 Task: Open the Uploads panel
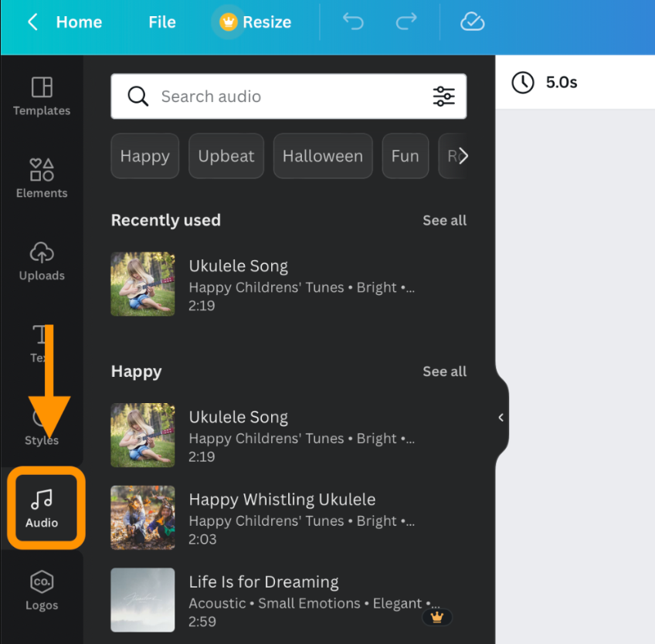(x=41, y=263)
